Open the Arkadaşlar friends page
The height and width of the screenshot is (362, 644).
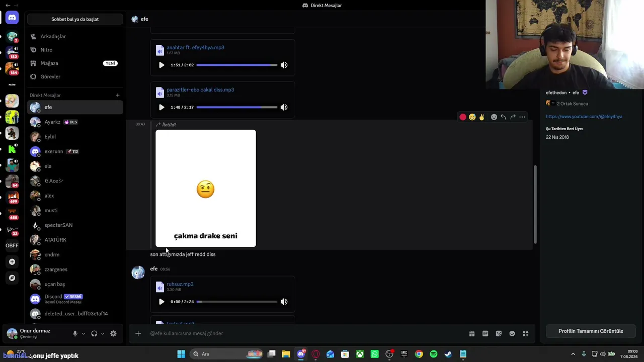(x=75, y=37)
